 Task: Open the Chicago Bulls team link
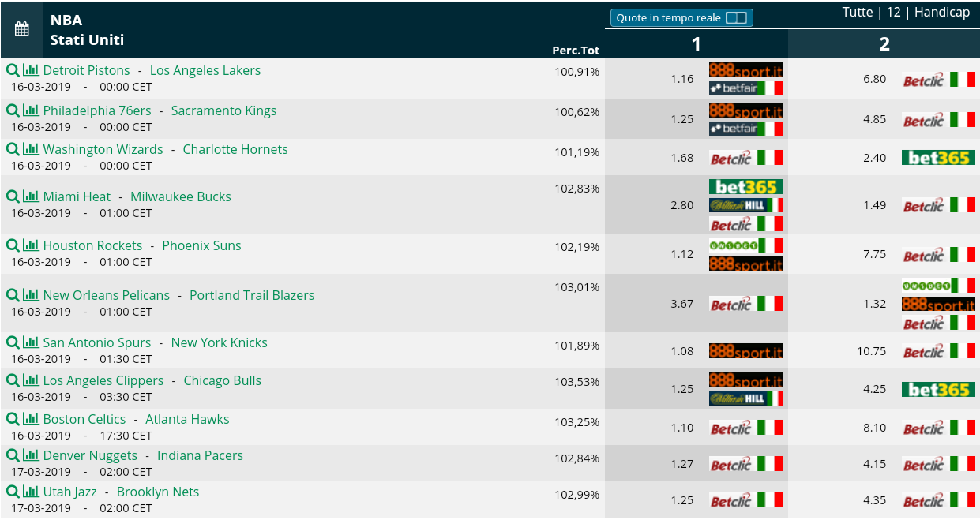pos(222,380)
